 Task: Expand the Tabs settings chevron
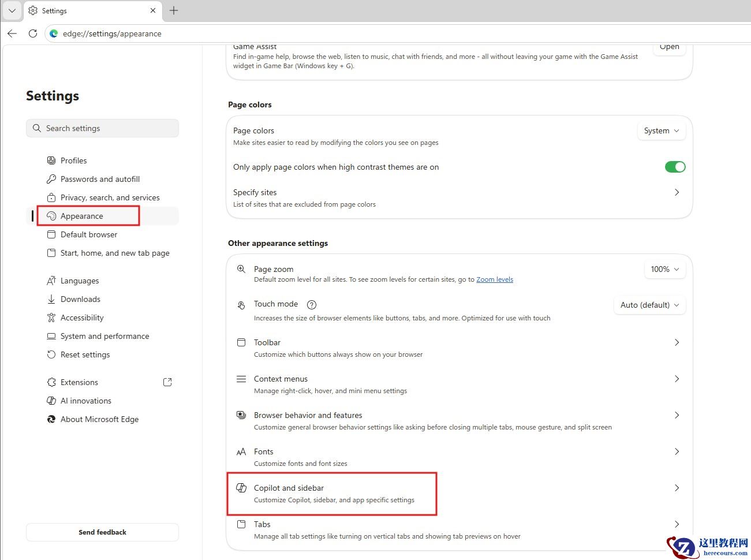677,524
